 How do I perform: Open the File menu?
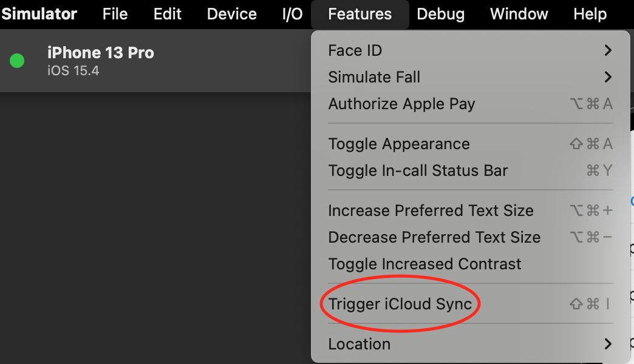click(115, 14)
